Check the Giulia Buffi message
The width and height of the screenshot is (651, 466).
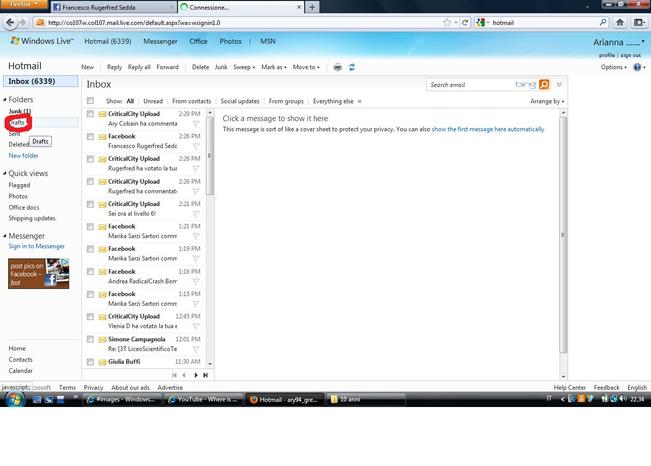(x=90, y=362)
